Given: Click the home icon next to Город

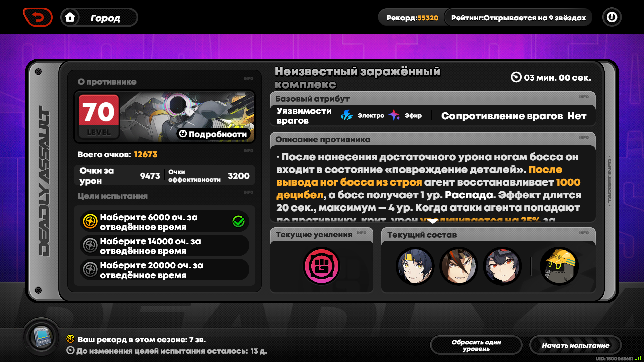Looking at the screenshot, I should coord(70,17).
